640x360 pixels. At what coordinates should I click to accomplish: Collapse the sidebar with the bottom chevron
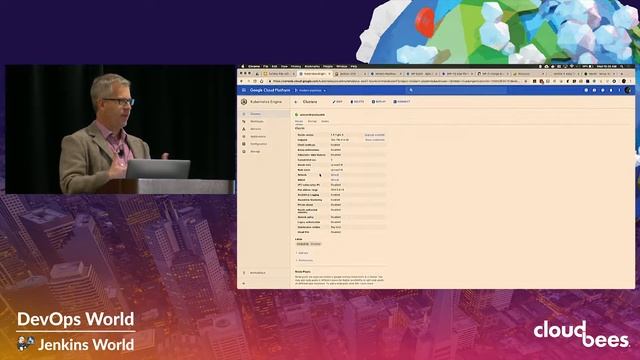tap(244, 283)
